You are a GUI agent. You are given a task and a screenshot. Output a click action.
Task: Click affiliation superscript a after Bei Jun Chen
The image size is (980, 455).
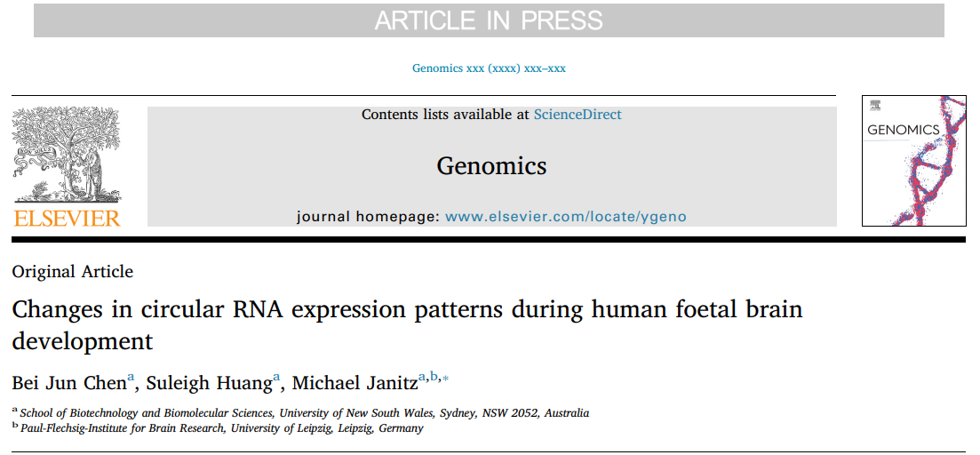(131, 377)
